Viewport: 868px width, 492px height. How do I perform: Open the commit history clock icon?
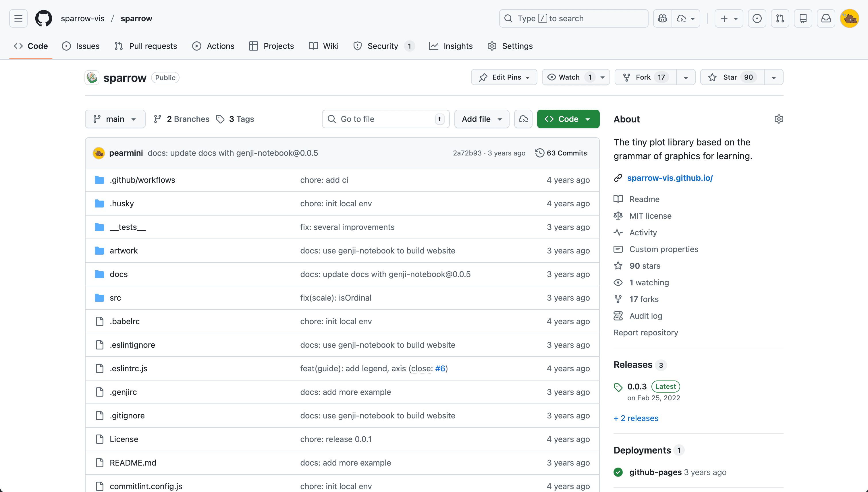540,153
